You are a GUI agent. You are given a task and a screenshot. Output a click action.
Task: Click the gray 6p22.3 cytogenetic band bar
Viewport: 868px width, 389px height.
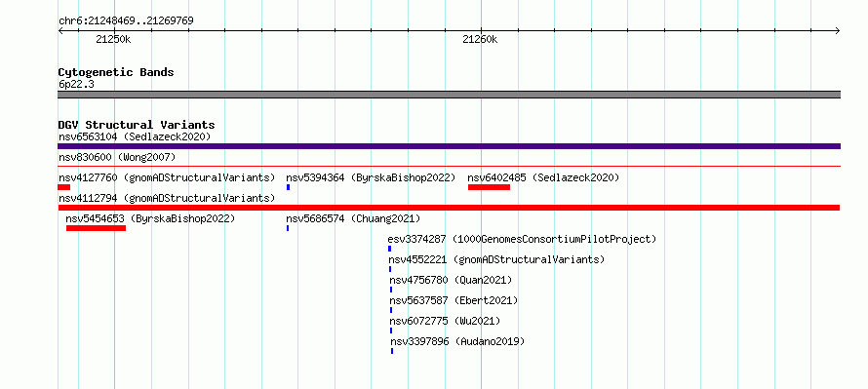[x=449, y=95]
